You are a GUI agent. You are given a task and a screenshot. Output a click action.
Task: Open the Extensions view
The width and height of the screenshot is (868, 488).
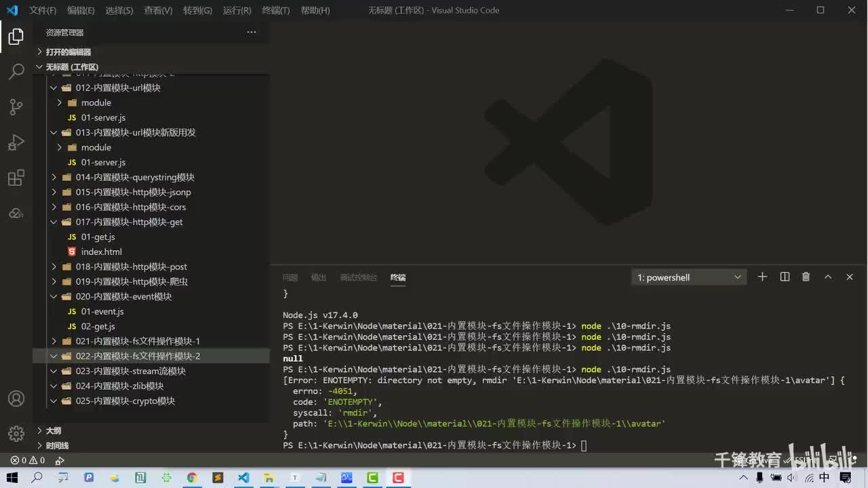pos(16,178)
